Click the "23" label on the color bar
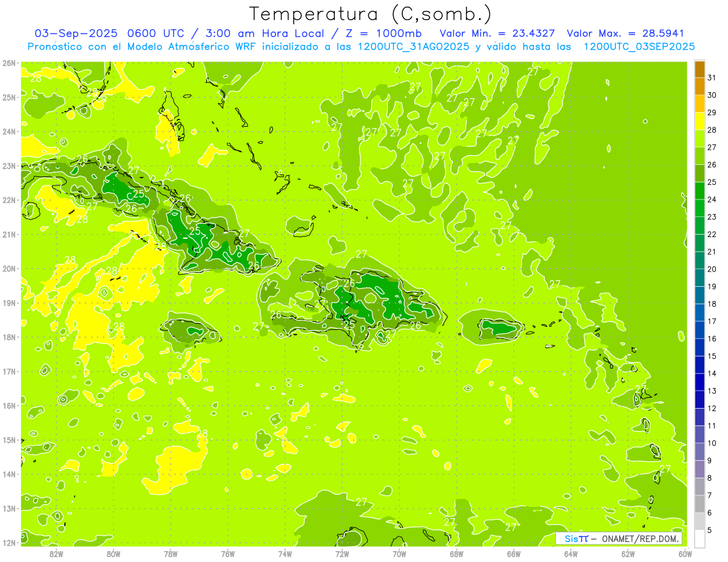Viewport: 728px width, 562px height. coord(712,216)
